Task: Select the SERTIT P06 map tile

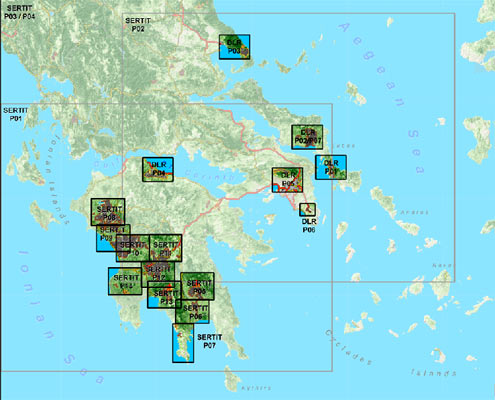Action: point(192,312)
